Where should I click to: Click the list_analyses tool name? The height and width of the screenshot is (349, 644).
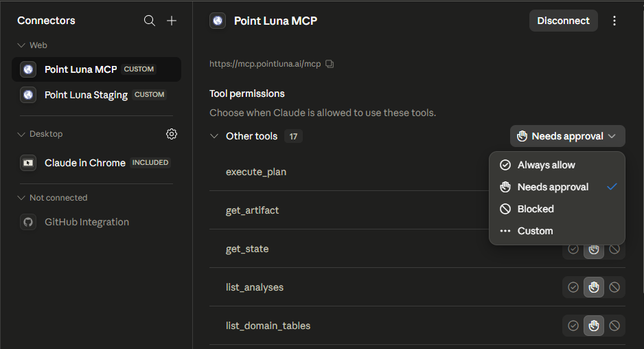[x=255, y=287]
